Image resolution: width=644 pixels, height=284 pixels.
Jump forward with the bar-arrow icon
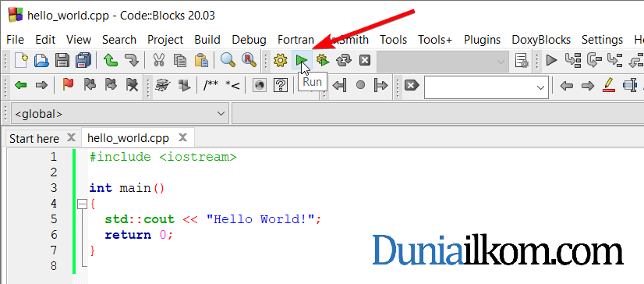pos(381,86)
